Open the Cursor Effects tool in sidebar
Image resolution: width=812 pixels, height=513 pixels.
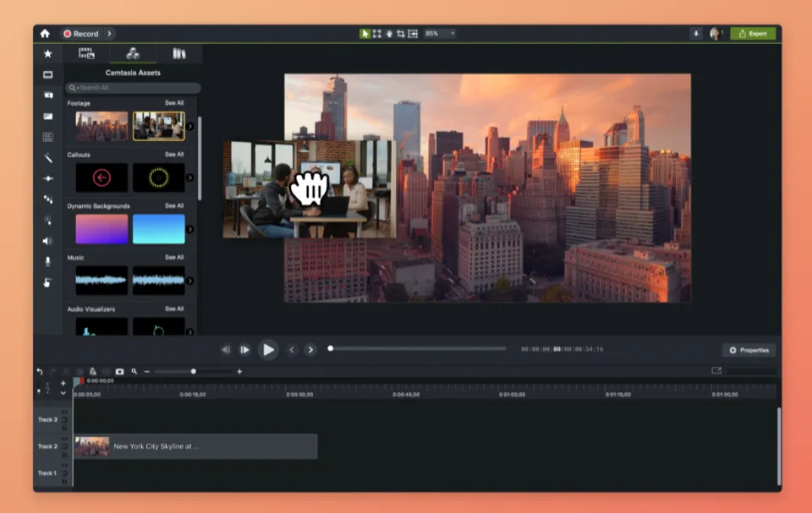pos(47,220)
